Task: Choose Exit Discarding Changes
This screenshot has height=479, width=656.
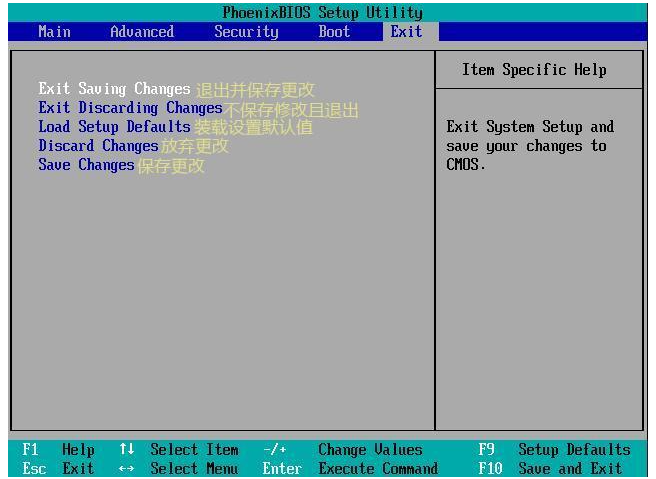Action: [x=130, y=108]
